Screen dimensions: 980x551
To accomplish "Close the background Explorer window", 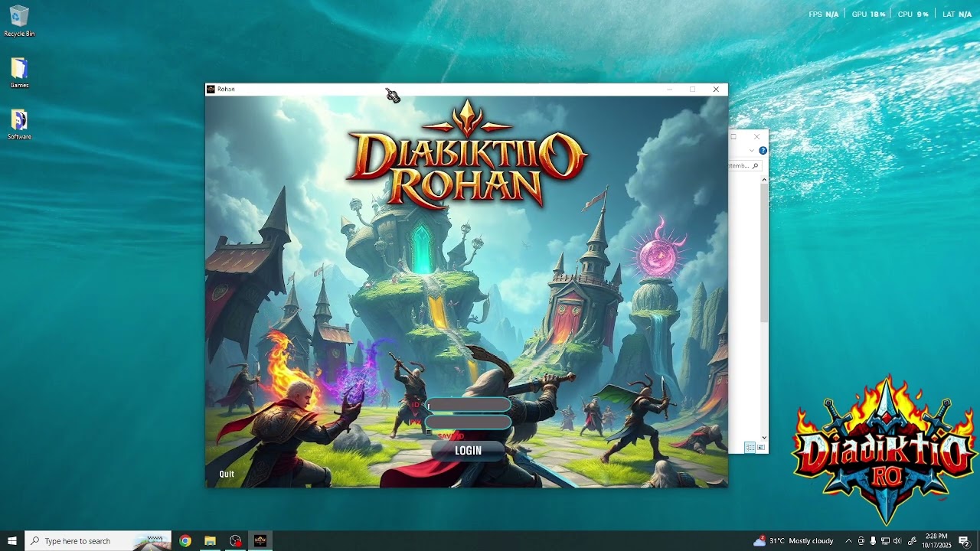I will [756, 137].
